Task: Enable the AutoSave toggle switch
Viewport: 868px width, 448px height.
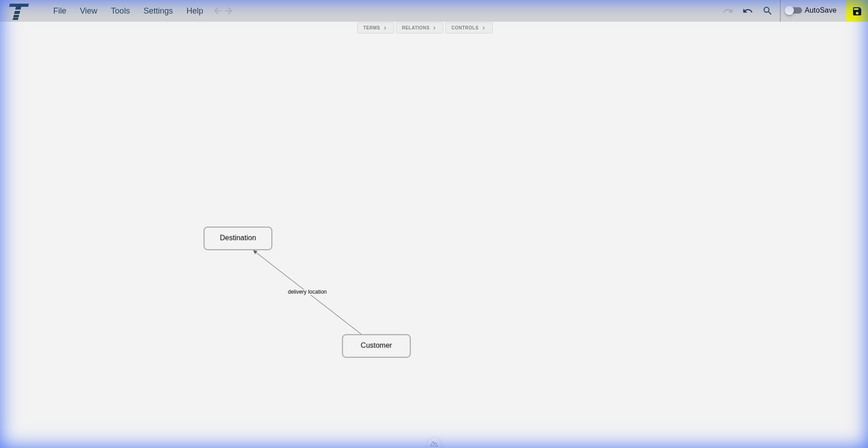Action: pyautogui.click(x=793, y=10)
